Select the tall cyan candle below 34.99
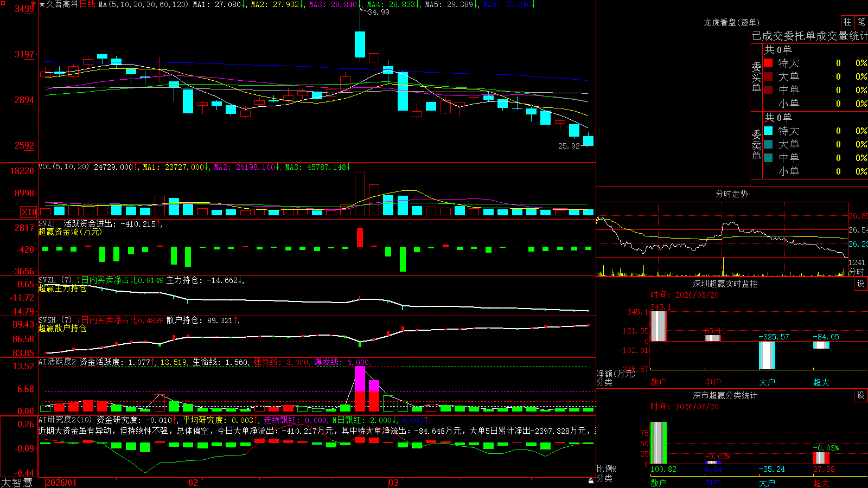The width and height of the screenshot is (868, 488). tap(360, 44)
